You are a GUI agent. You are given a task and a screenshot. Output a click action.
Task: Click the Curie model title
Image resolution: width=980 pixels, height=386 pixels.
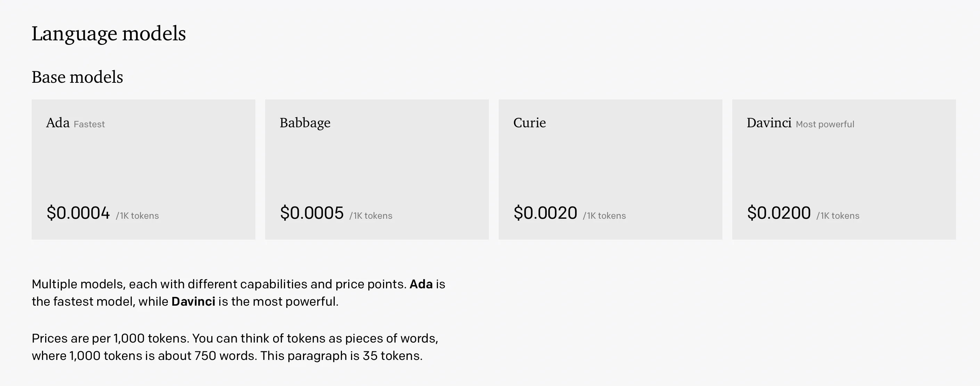click(x=530, y=122)
